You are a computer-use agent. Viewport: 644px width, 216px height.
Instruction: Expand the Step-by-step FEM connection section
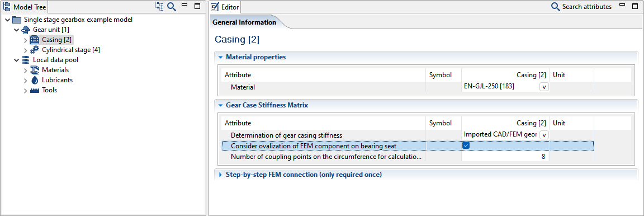(x=221, y=175)
